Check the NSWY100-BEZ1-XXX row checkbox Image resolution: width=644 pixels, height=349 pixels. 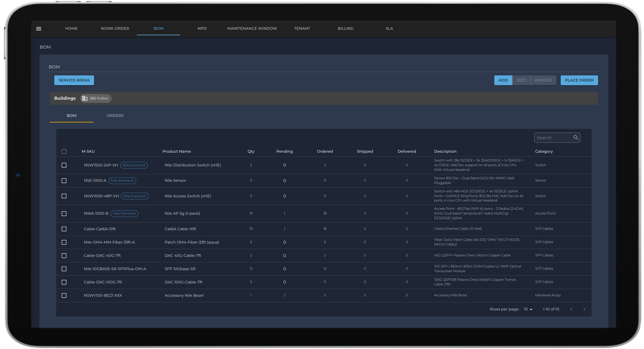pos(64,295)
